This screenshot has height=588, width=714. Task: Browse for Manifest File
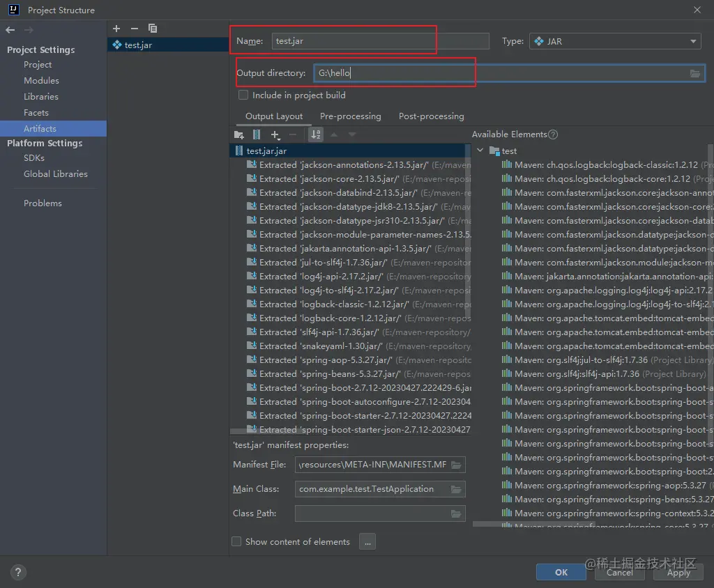pyautogui.click(x=456, y=465)
